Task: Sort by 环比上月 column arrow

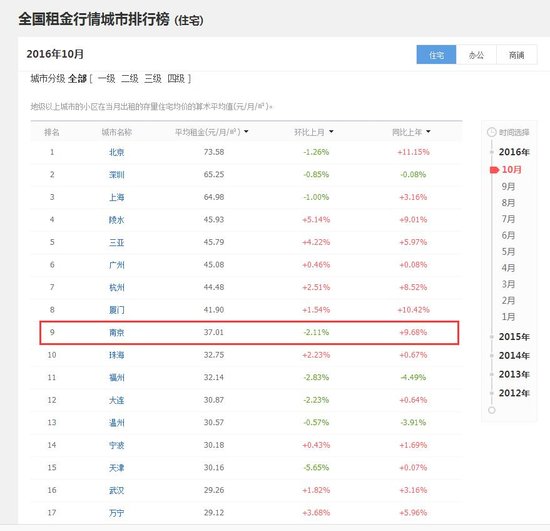Action: point(331,132)
